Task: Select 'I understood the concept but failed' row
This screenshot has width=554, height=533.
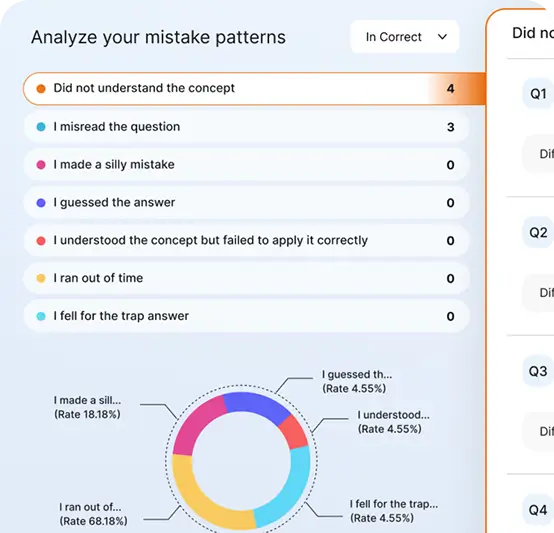Action: click(246, 241)
